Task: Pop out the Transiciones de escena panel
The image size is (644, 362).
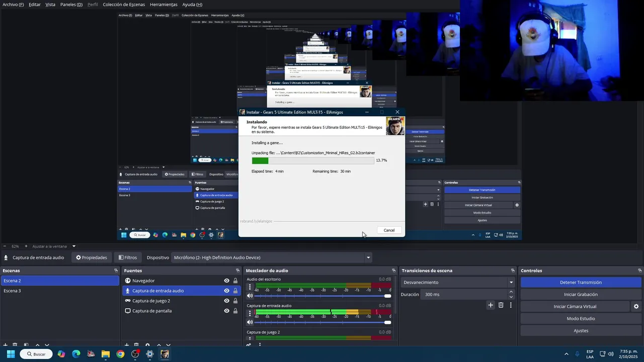Action: 513,270
